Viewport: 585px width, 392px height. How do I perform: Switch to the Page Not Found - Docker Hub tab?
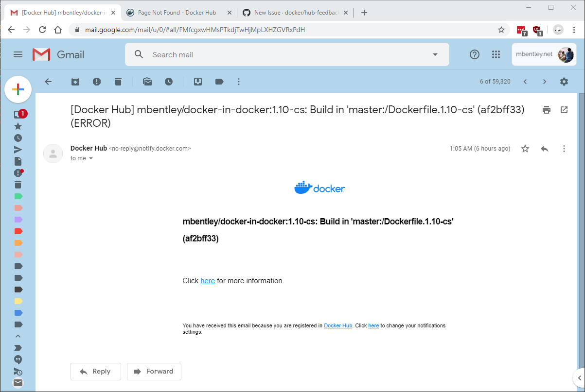(177, 13)
